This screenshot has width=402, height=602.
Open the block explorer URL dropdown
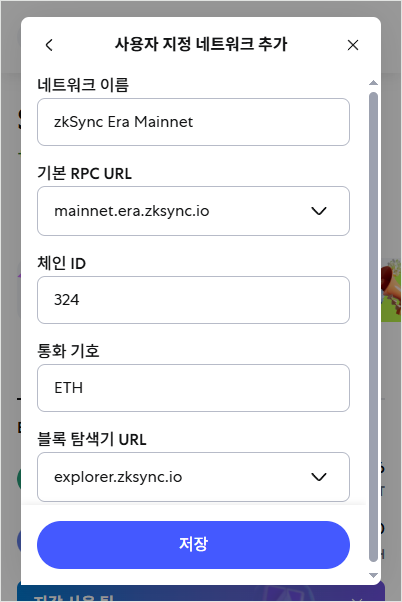tap(193, 477)
